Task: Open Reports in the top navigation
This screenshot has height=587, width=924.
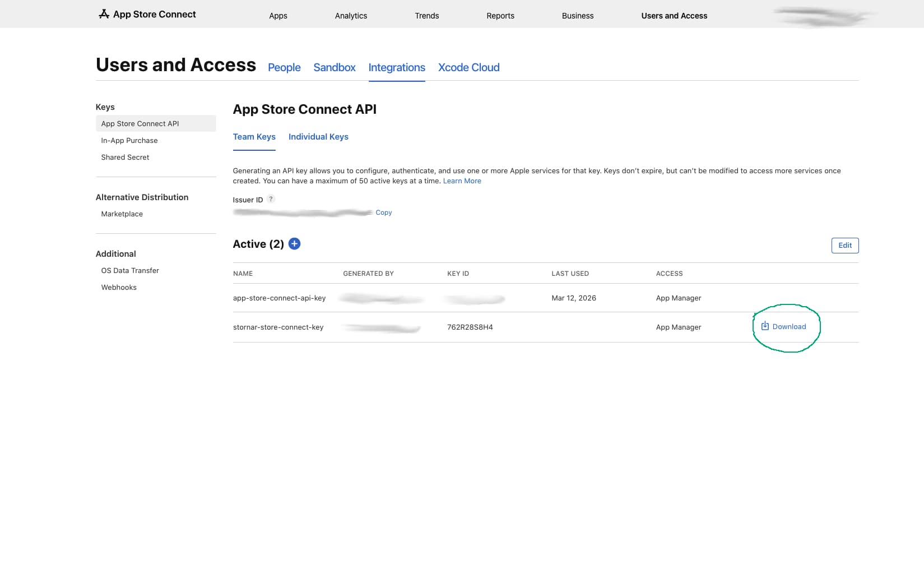Action: point(500,16)
